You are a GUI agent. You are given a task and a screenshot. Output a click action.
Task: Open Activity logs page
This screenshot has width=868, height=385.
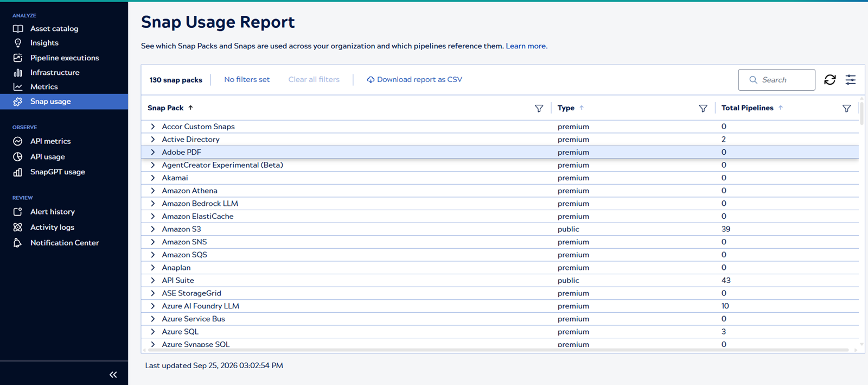pyautogui.click(x=52, y=228)
